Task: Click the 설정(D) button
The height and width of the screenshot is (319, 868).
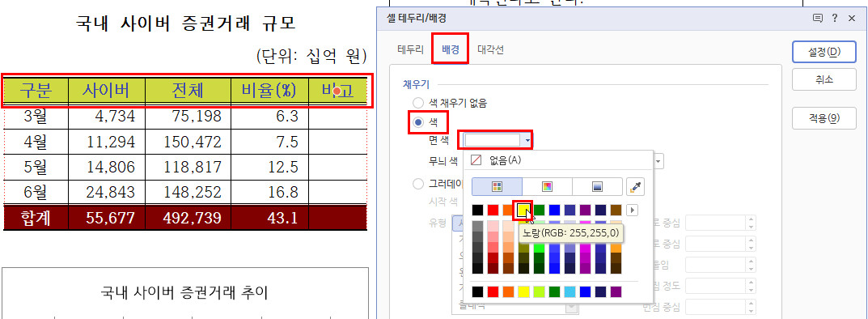Action: 824,52
